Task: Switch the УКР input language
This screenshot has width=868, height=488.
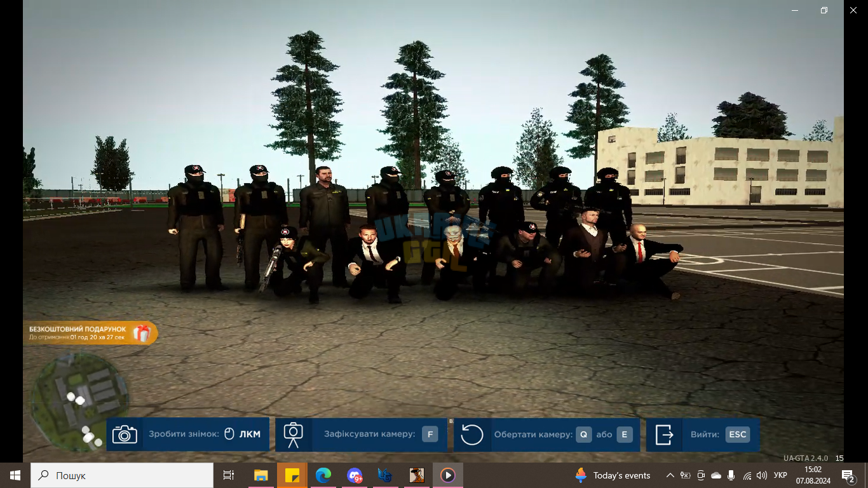Action: (780, 475)
